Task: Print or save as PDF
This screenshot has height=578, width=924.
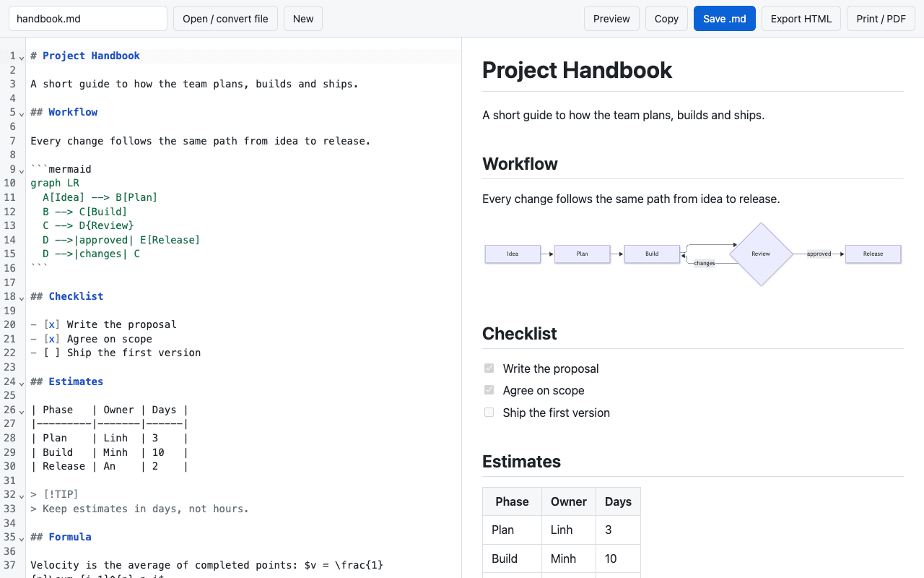Action: tap(881, 19)
